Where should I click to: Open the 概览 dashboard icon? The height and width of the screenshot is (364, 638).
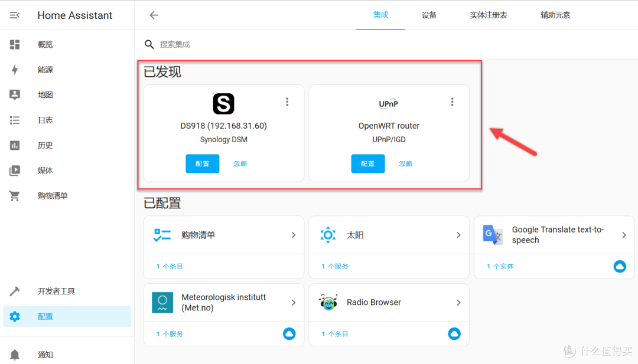pos(15,44)
